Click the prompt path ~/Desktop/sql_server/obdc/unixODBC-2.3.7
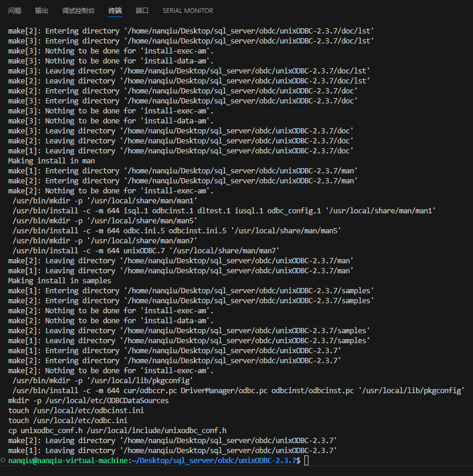The height and width of the screenshot is (476, 473). [x=214, y=461]
